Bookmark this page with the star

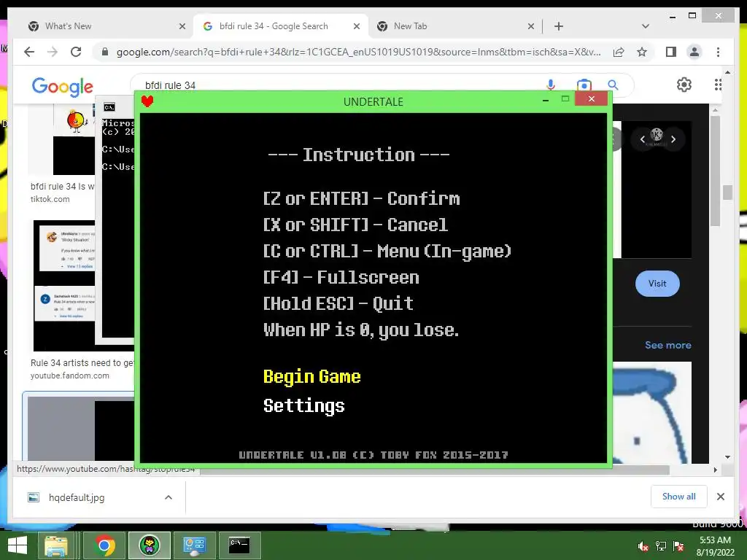642,52
